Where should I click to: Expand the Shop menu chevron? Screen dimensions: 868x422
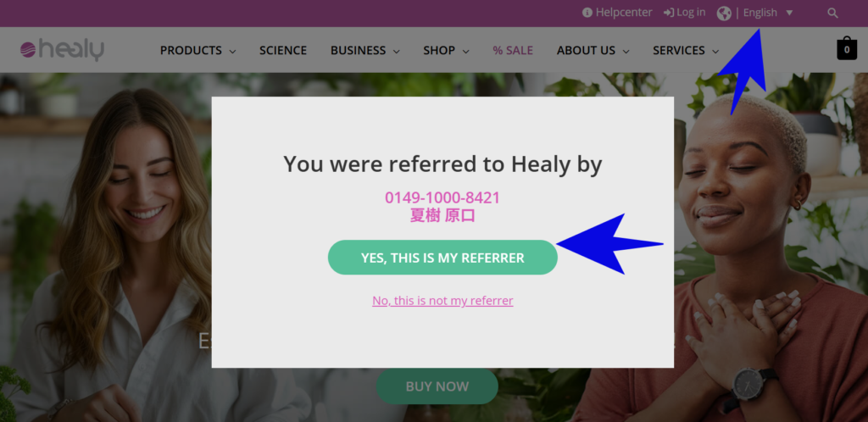(465, 51)
